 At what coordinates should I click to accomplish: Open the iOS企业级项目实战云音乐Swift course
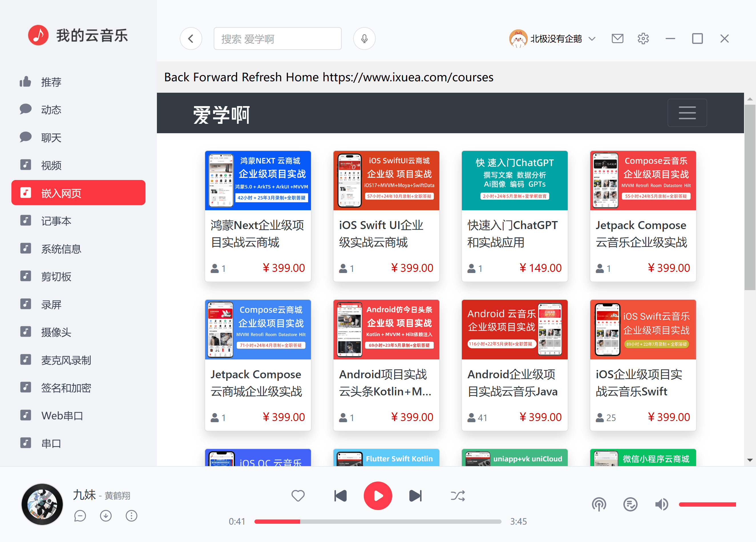click(x=643, y=365)
